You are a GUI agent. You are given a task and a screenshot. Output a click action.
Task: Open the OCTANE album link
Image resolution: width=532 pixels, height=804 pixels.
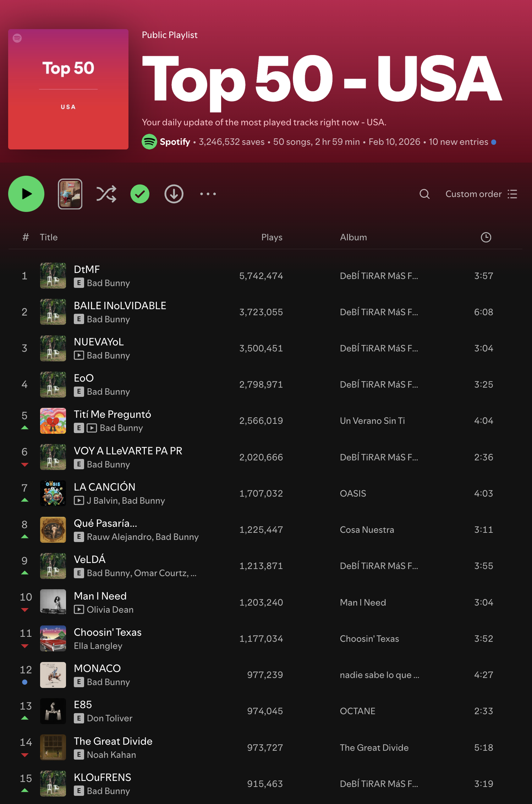(x=357, y=711)
